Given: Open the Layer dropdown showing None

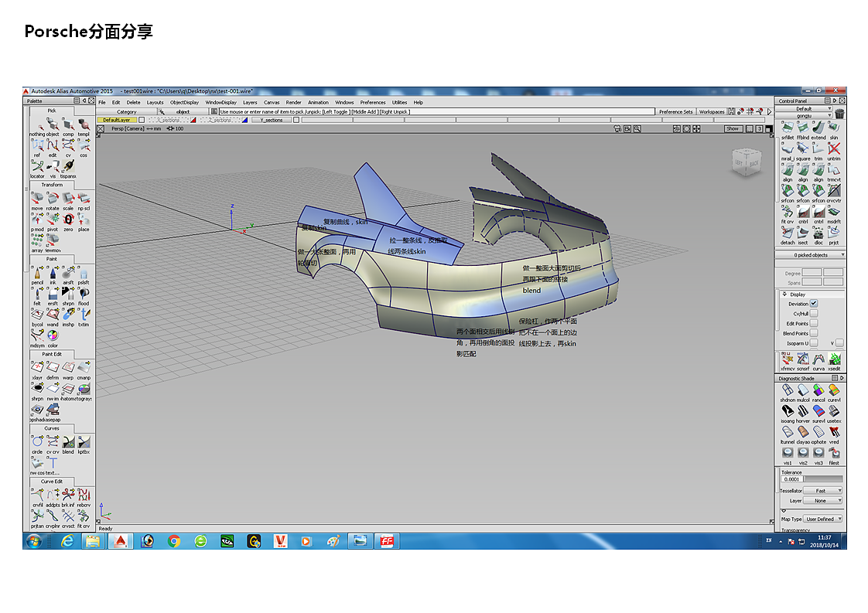Looking at the screenshot, I should tap(822, 500).
